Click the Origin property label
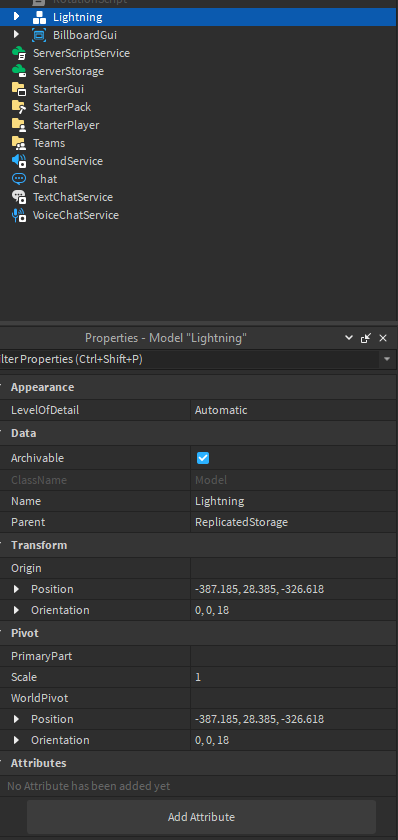 26,568
